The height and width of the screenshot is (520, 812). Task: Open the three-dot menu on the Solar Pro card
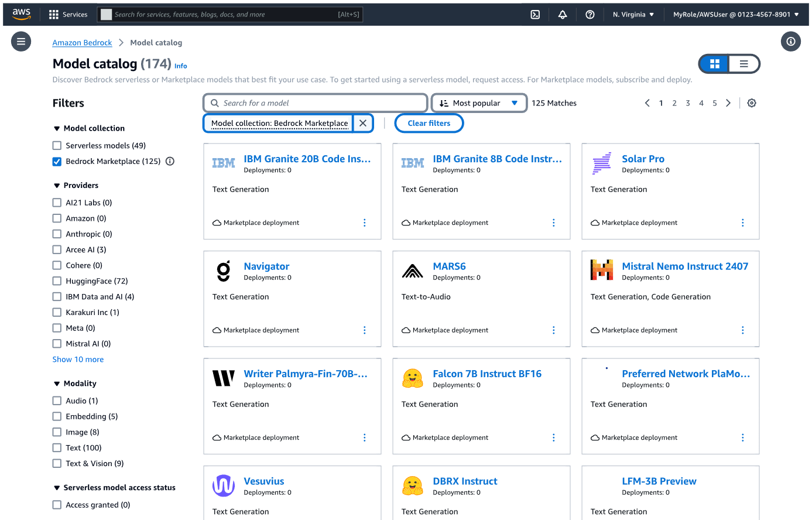[x=742, y=223]
